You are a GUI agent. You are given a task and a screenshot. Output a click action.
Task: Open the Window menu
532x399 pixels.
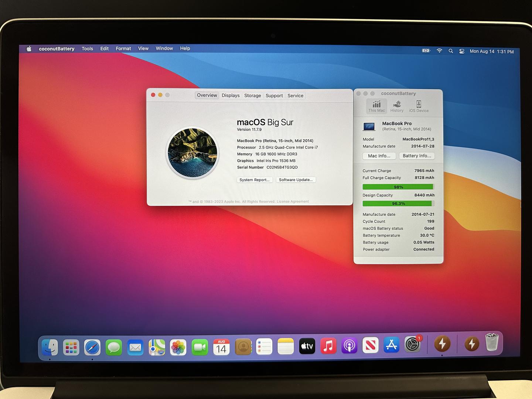click(164, 48)
